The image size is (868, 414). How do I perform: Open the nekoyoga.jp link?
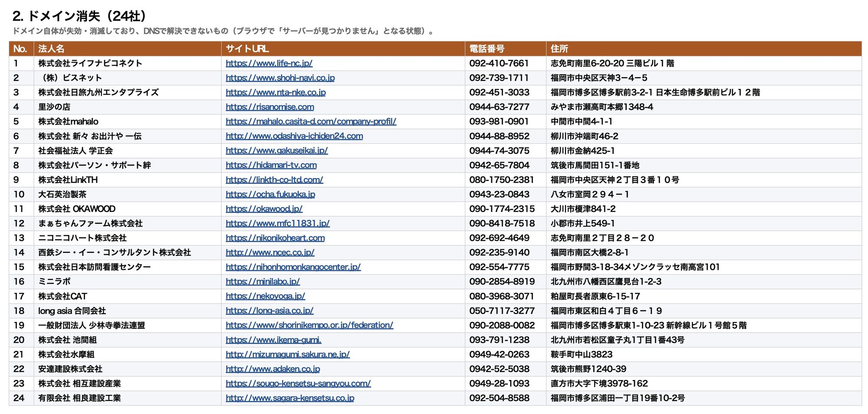265,296
